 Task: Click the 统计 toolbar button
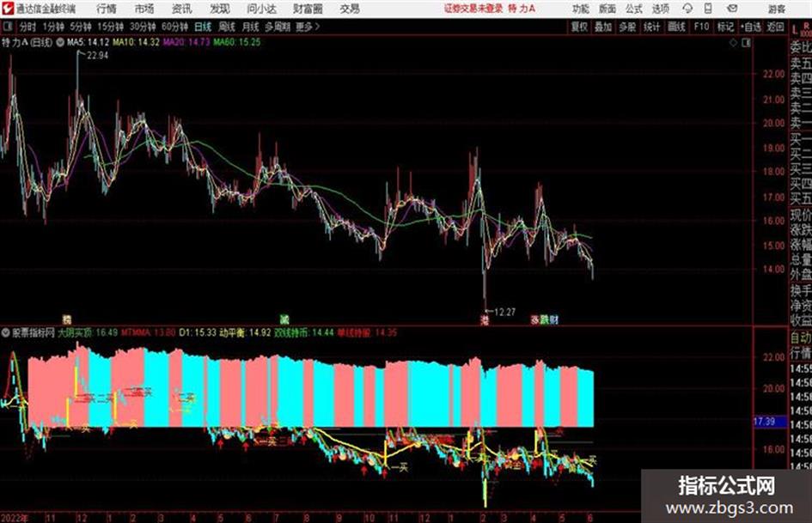tap(652, 27)
